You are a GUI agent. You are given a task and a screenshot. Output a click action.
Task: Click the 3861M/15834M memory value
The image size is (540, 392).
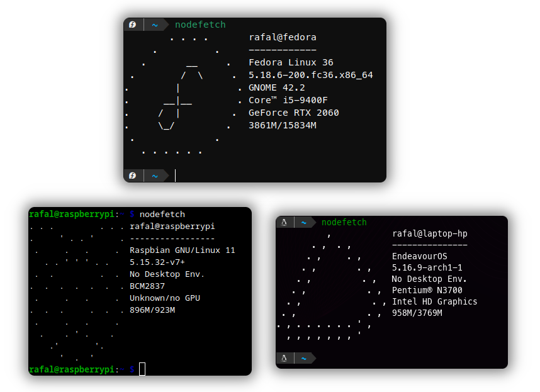coord(283,125)
